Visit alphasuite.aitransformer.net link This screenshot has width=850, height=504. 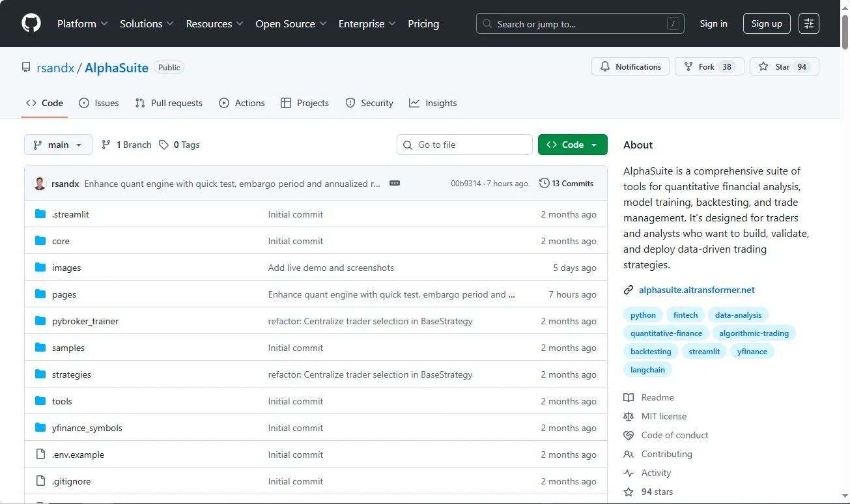pyautogui.click(x=696, y=290)
